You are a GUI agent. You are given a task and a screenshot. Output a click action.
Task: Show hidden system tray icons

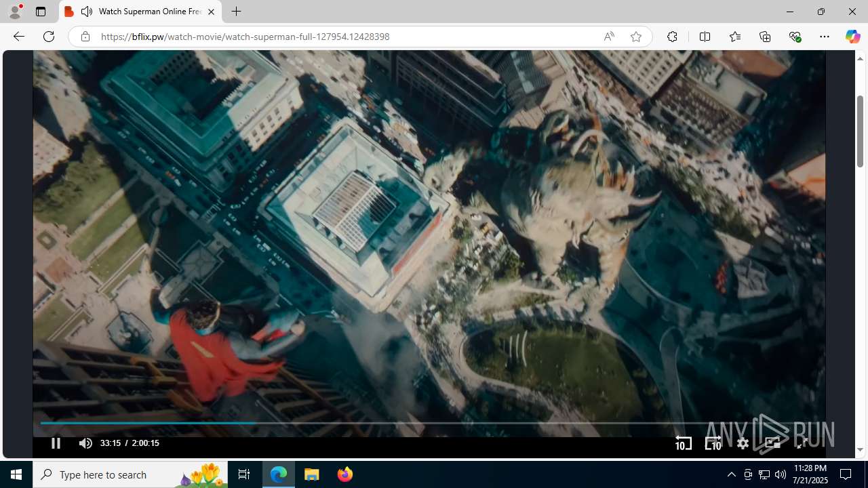click(x=731, y=474)
